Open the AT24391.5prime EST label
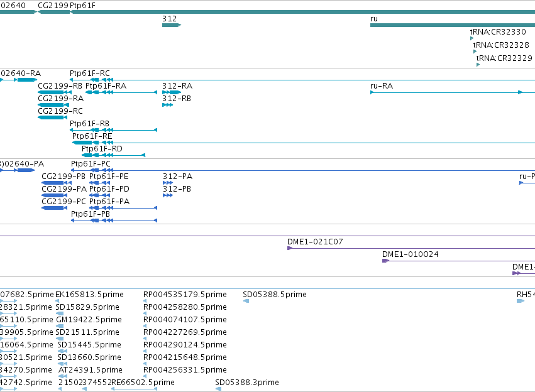This screenshot has width=535, height=392. (91, 370)
